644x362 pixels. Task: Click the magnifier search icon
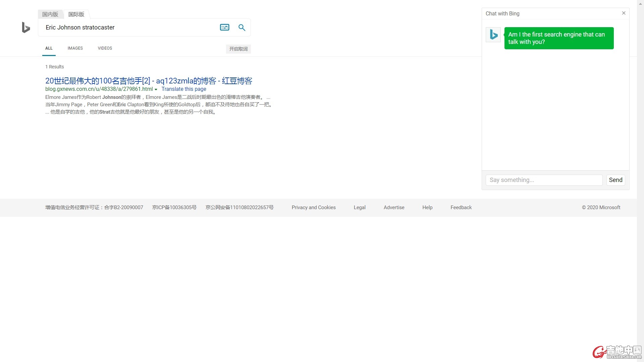(x=242, y=27)
